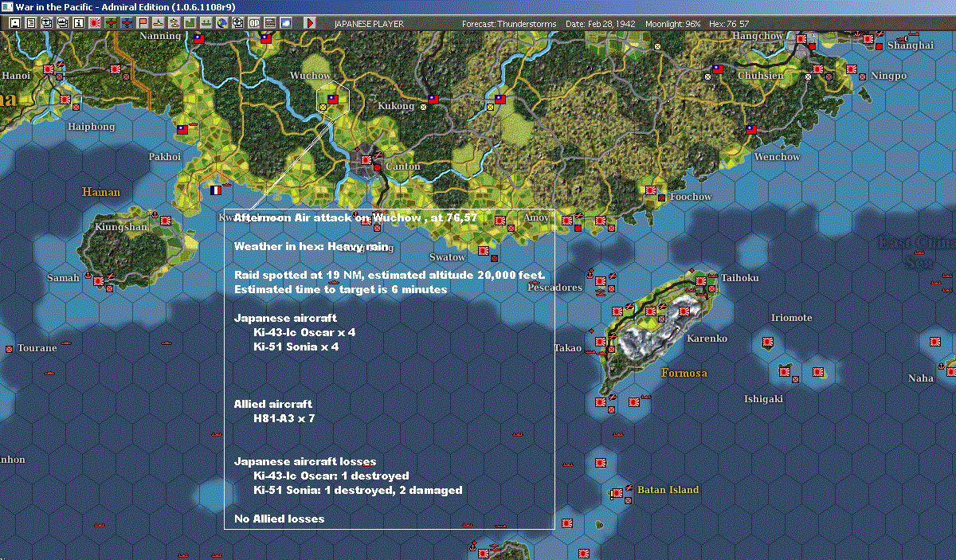Click the 'Tourane' map label
This screenshot has height=560, width=956.
pos(37,348)
